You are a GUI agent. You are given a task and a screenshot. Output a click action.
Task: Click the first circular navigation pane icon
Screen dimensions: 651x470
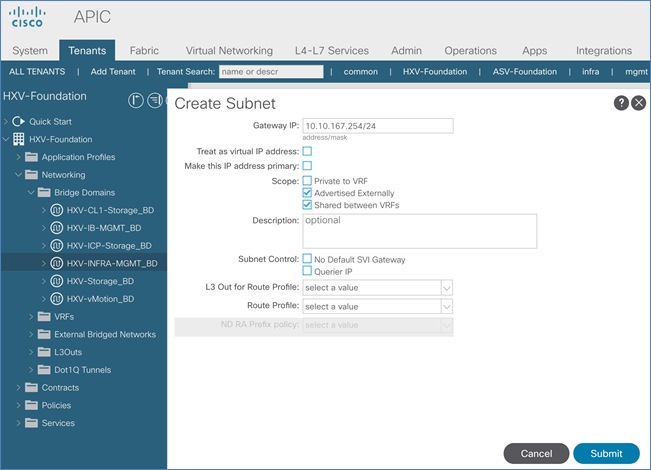[x=135, y=100]
